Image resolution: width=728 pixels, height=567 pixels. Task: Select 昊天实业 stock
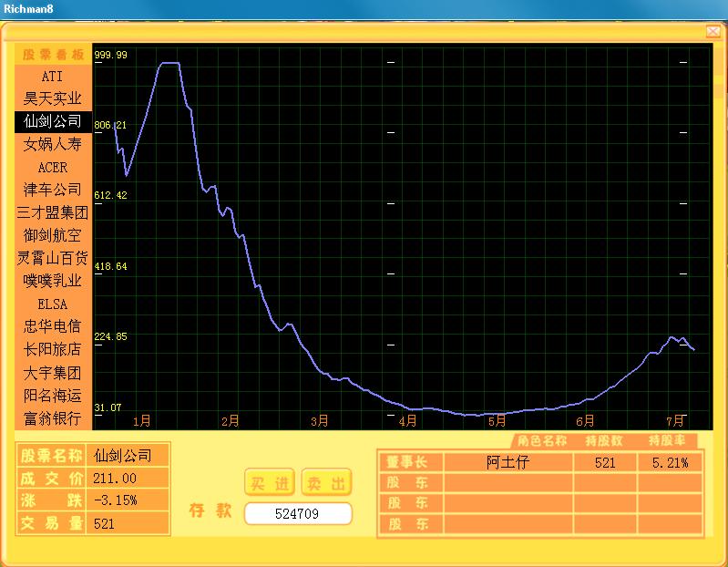(x=53, y=98)
